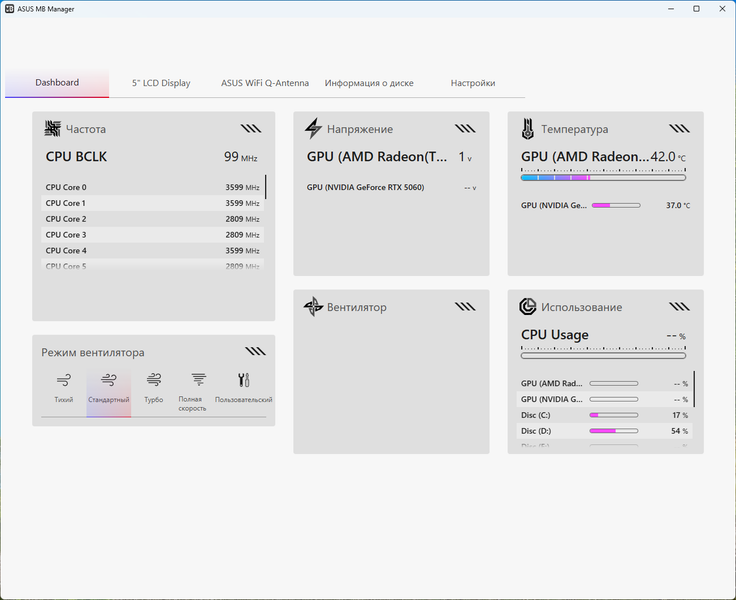Choose the Пользовательский custom fan mode
Viewport: 736px width, 600px height.
click(244, 389)
